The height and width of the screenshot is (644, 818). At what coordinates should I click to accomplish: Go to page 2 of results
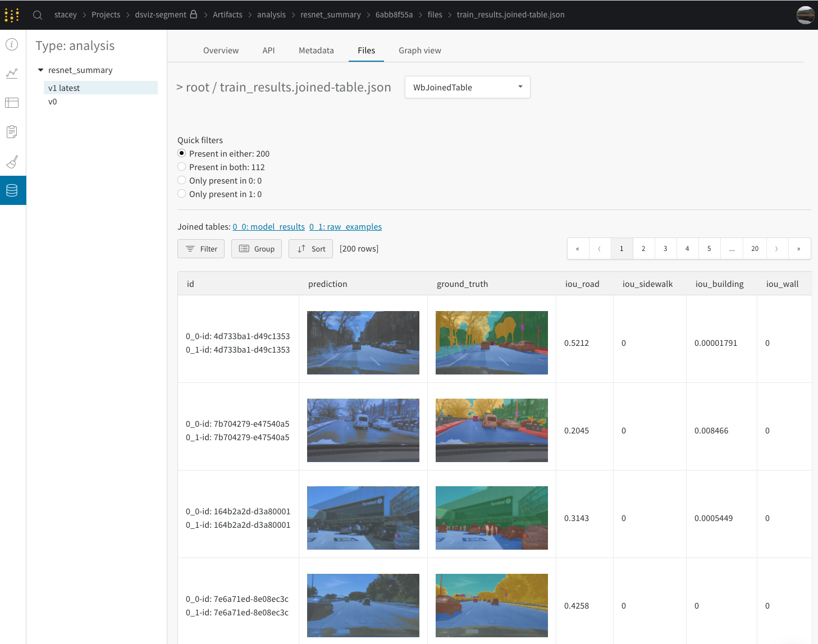(x=643, y=249)
